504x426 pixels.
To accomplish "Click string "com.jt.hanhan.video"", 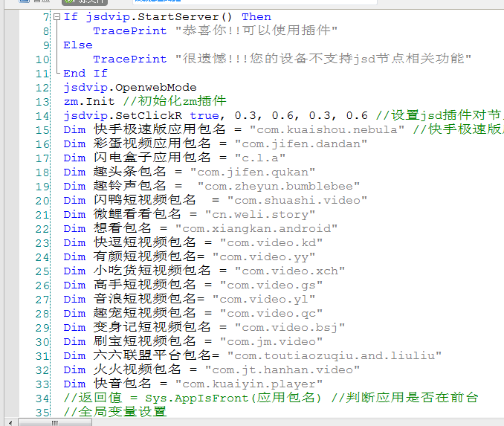I will [x=282, y=370].
